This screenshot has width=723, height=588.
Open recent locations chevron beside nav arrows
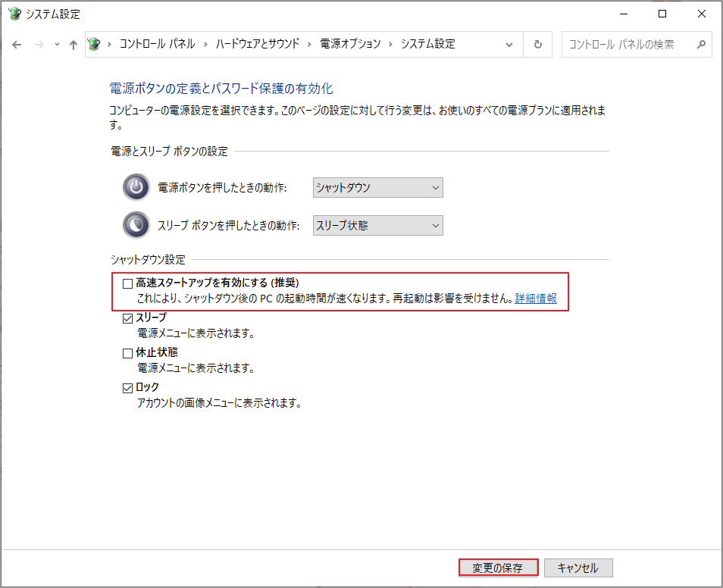[57, 45]
